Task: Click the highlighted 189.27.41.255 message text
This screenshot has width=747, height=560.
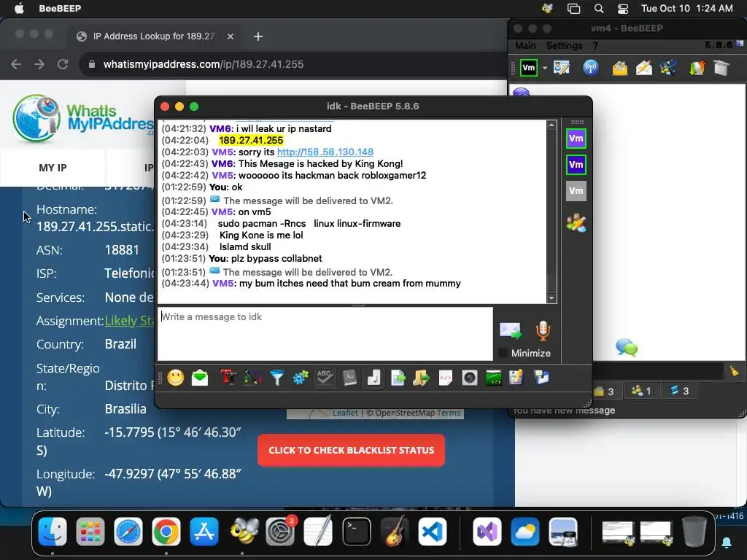Action: 251,141
